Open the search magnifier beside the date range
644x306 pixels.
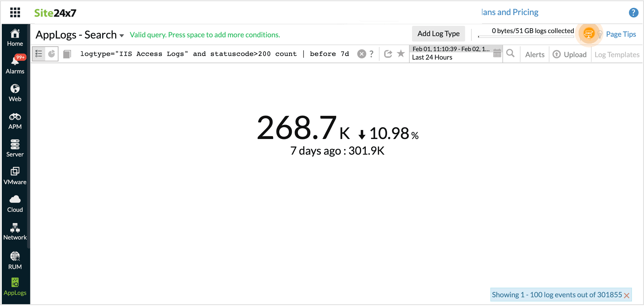(511, 54)
